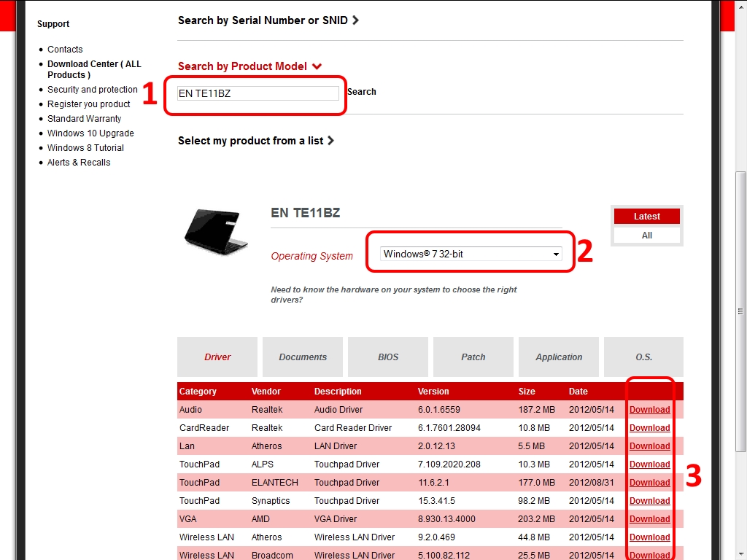This screenshot has height=560, width=747.
Task: Expand Search by Serial Number or SNID
Action: pyautogui.click(x=268, y=20)
